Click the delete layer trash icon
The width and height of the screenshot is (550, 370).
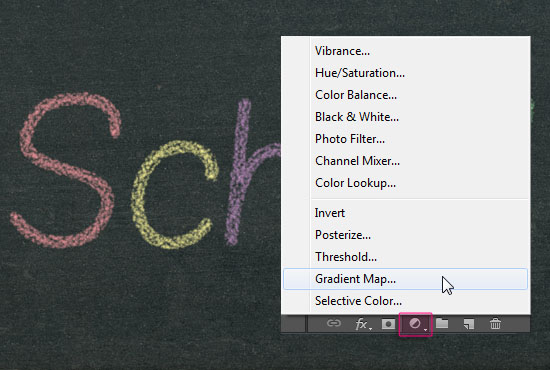495,323
